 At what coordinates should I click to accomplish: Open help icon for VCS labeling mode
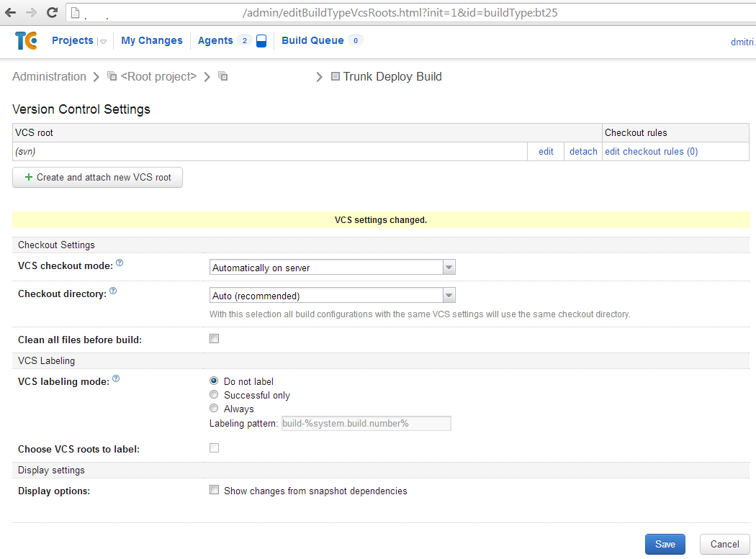[x=116, y=378]
